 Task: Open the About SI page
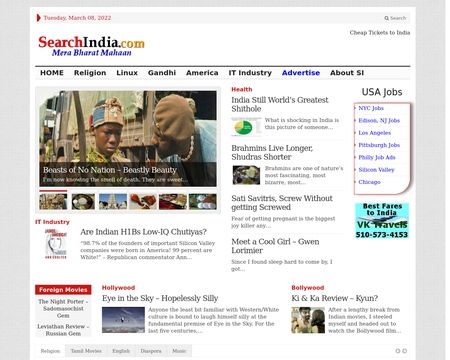(347, 73)
